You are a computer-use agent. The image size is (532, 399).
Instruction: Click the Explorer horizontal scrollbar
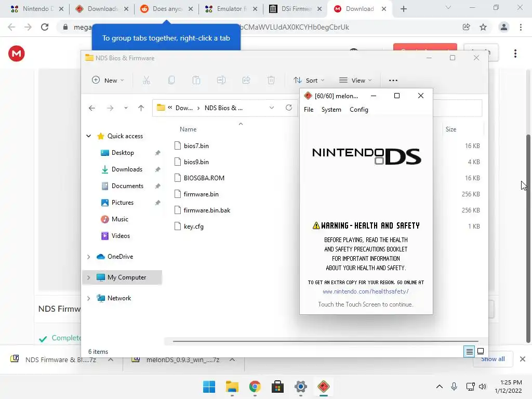325,341
